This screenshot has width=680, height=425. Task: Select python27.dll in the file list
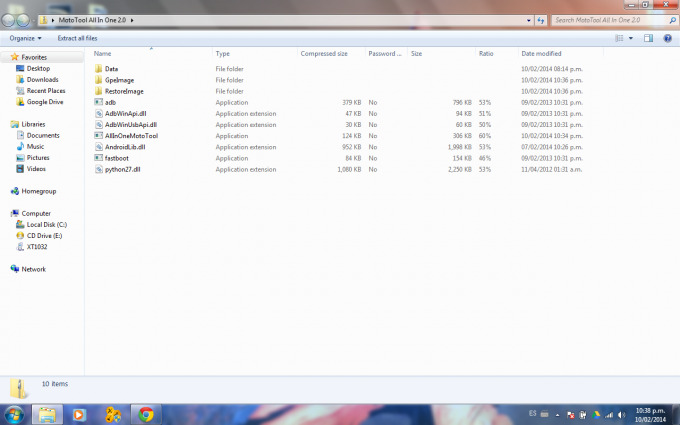(x=124, y=169)
